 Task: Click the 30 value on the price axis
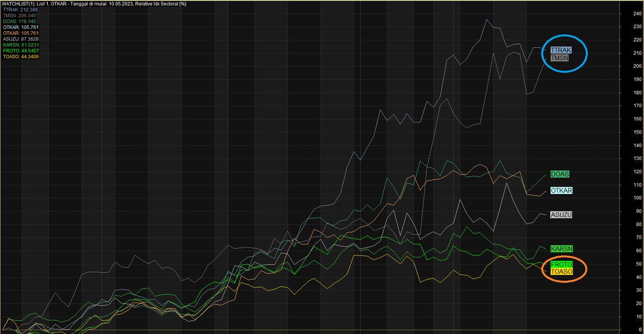tap(639, 291)
